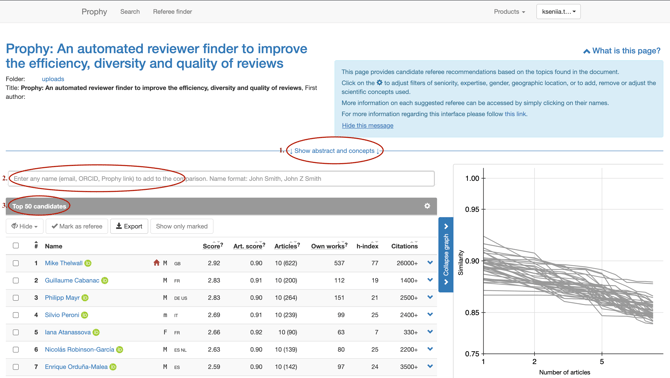Screen dimensions: 670x378
Task: Sort table by Citations column
Action: (404, 246)
